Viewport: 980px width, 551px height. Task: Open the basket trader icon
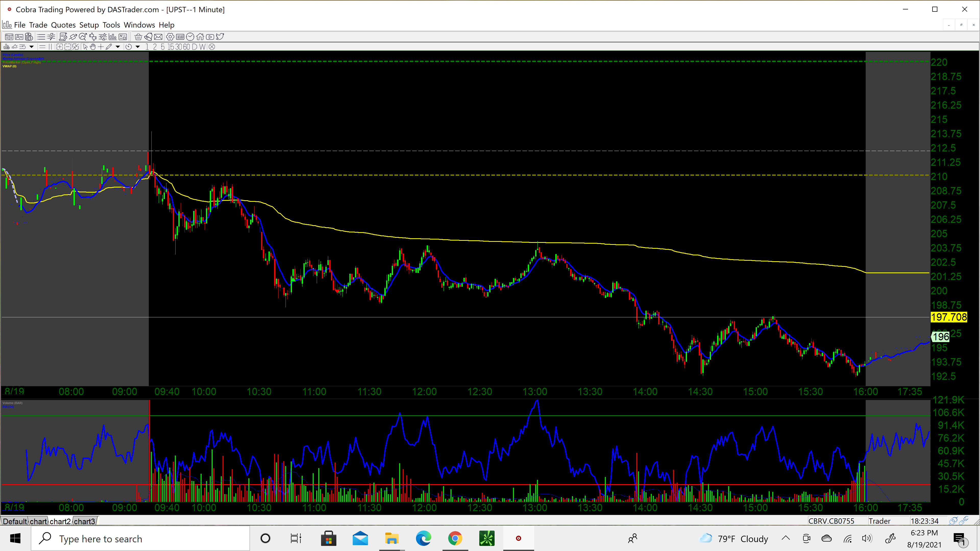point(139,37)
